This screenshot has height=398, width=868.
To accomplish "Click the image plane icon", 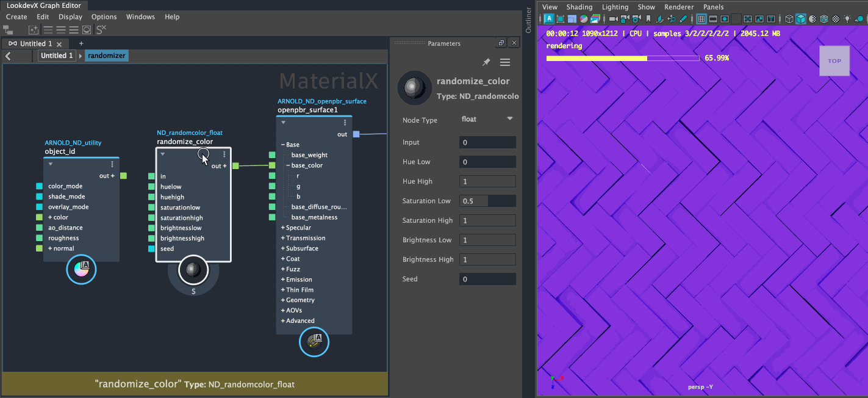I will click(x=659, y=19).
